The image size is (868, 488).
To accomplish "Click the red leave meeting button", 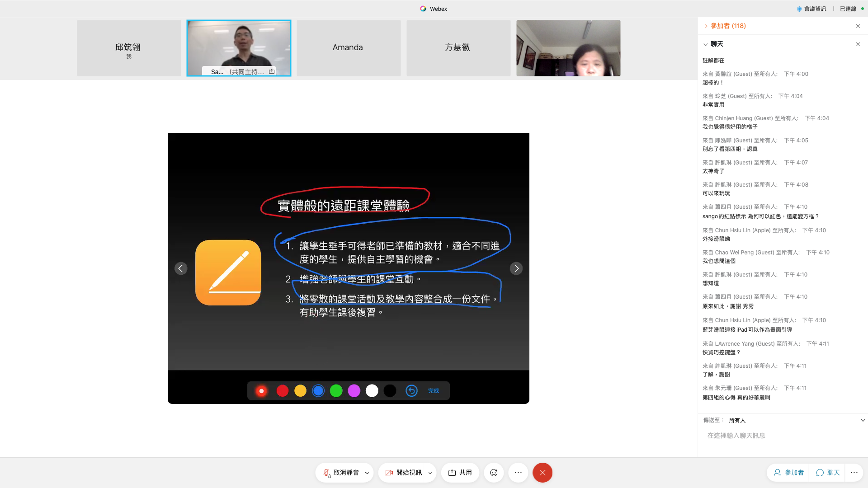I will 542,473.
